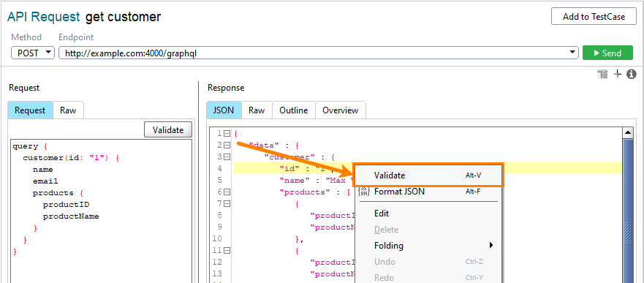This screenshot has height=283, width=644.
Task: Switch to the Outline response tab
Action: 294,110
